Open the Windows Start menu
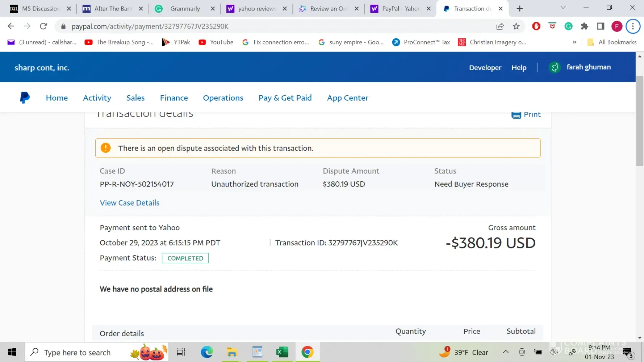The width and height of the screenshot is (644, 362). 12,352
